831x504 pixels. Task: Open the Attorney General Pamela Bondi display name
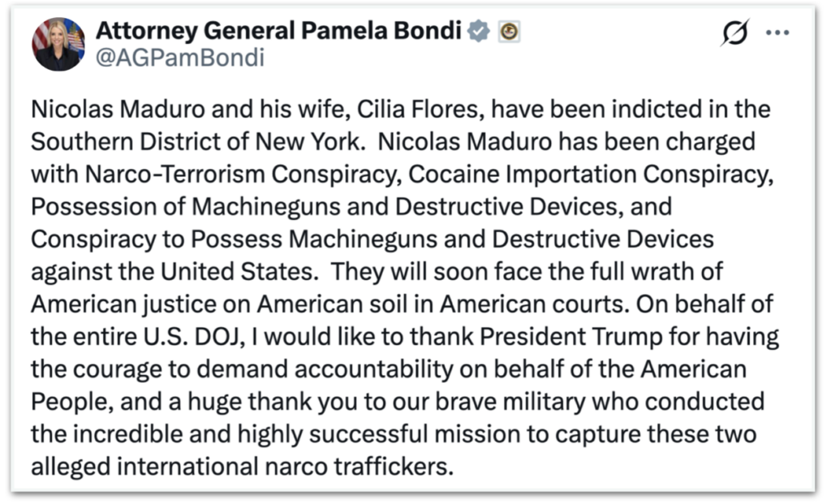point(279,30)
